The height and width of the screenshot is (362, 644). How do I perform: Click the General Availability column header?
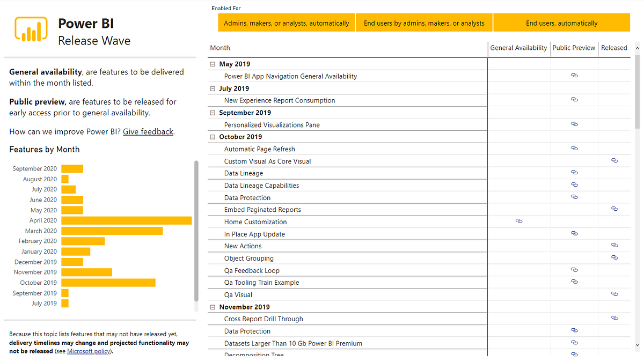pyautogui.click(x=518, y=48)
